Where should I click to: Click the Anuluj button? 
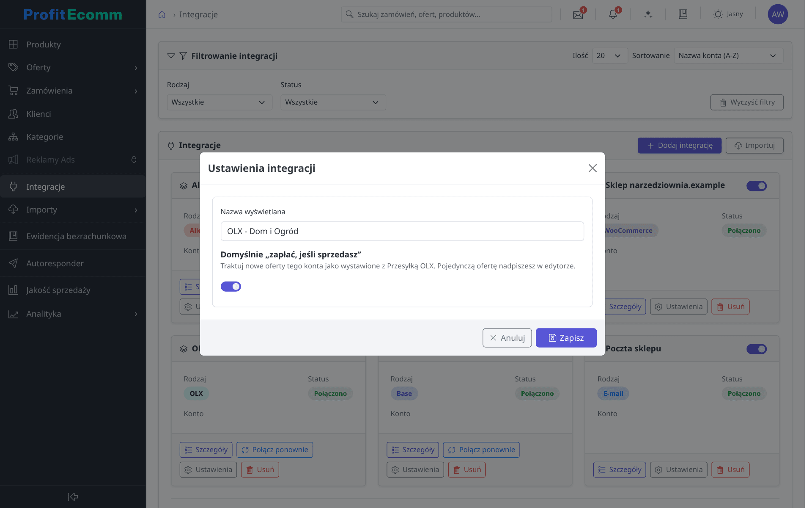click(507, 338)
